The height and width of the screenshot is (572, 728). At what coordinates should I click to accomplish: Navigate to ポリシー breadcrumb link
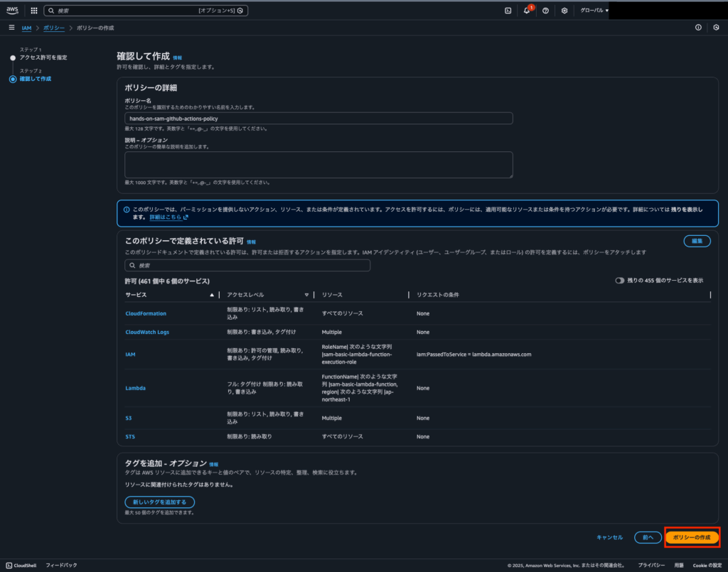coord(53,27)
